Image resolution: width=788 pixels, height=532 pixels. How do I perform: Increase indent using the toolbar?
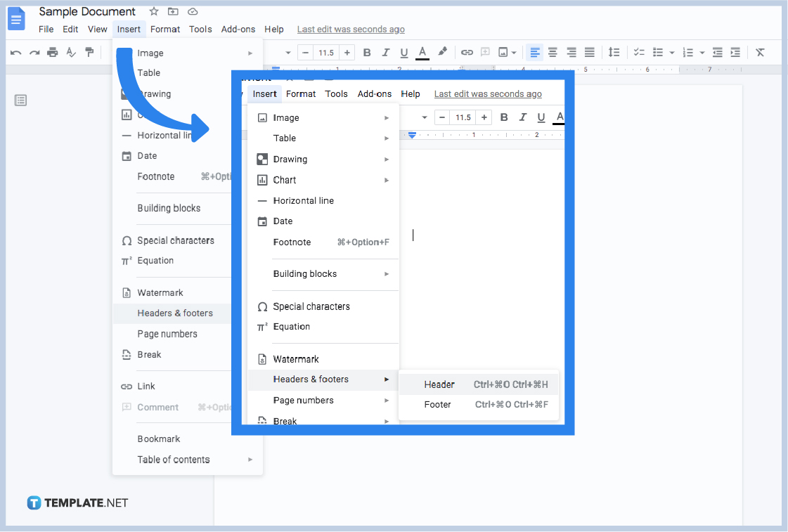tap(735, 52)
